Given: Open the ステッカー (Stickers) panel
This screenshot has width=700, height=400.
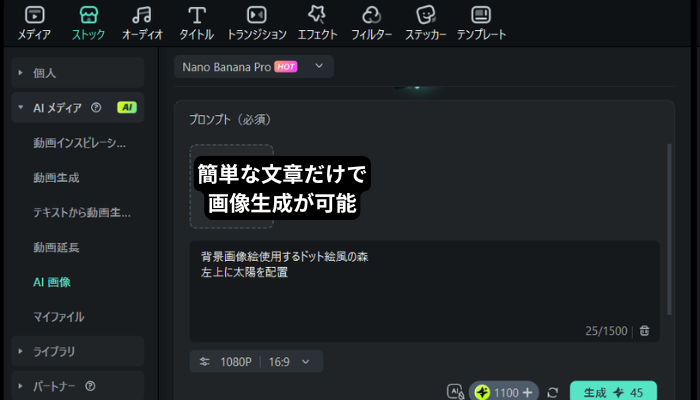Looking at the screenshot, I should [426, 22].
